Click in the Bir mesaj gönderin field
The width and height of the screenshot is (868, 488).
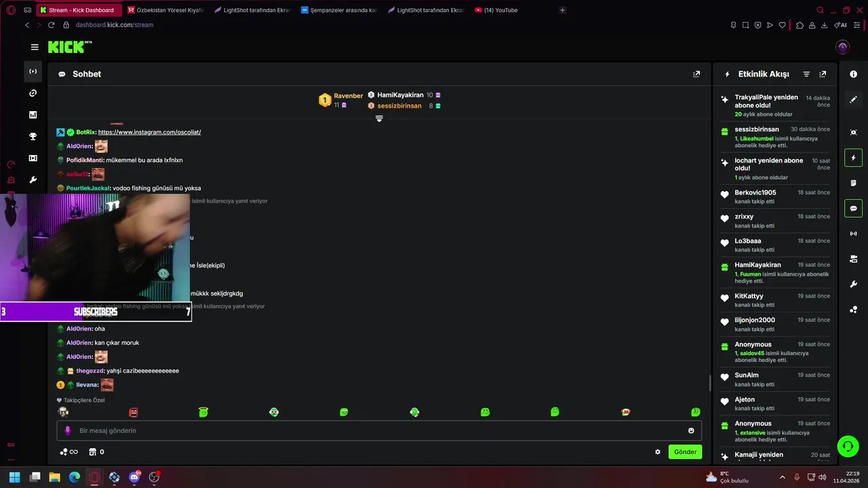pyautogui.click(x=379, y=430)
